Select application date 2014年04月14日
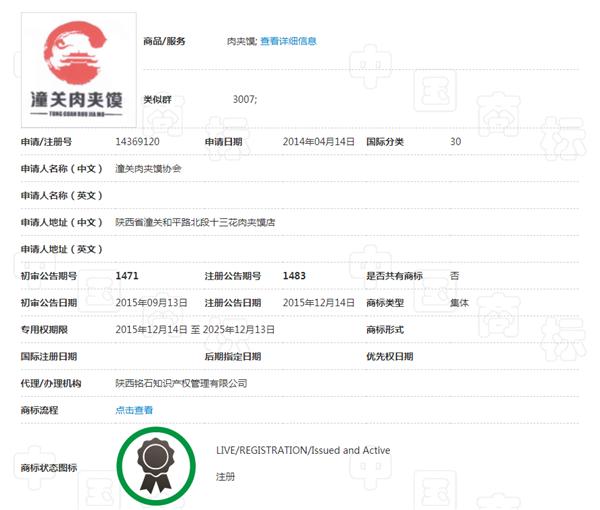 [x=318, y=142]
